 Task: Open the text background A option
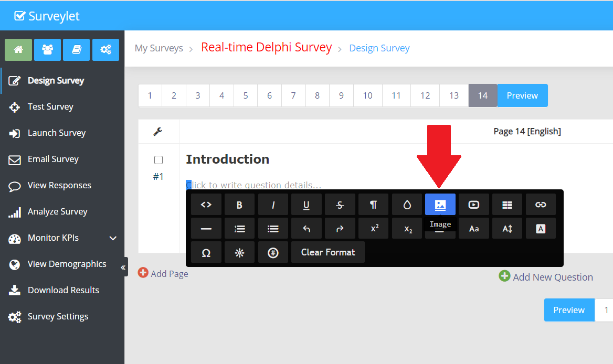(541, 229)
